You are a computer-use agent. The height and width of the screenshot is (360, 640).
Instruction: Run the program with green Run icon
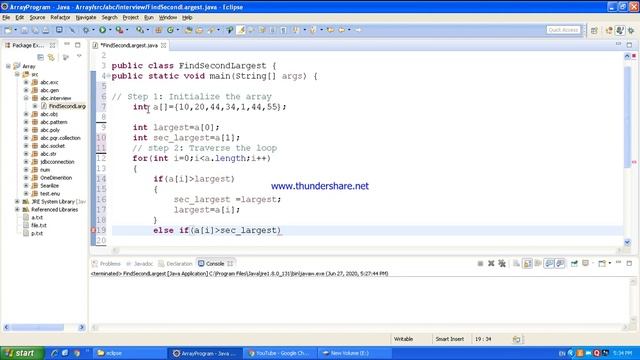(x=102, y=30)
